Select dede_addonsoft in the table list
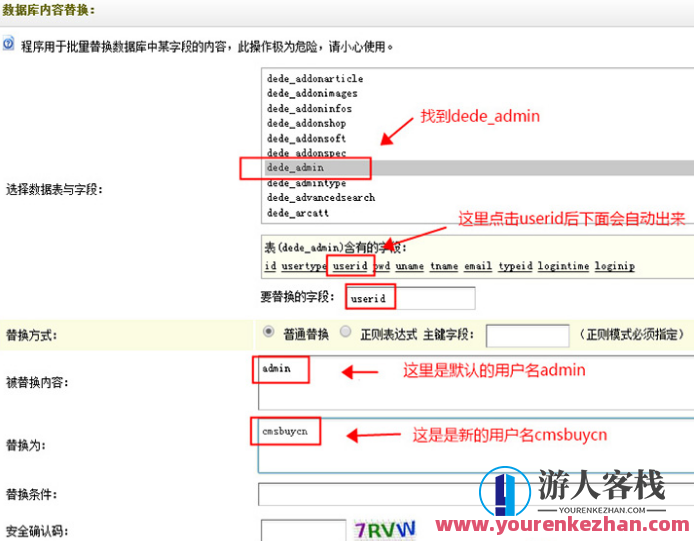The height and width of the screenshot is (541, 695). (306, 138)
